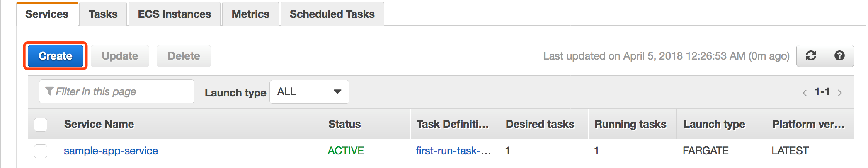Click the blue Create button
The height and width of the screenshot is (168, 868).
56,56
